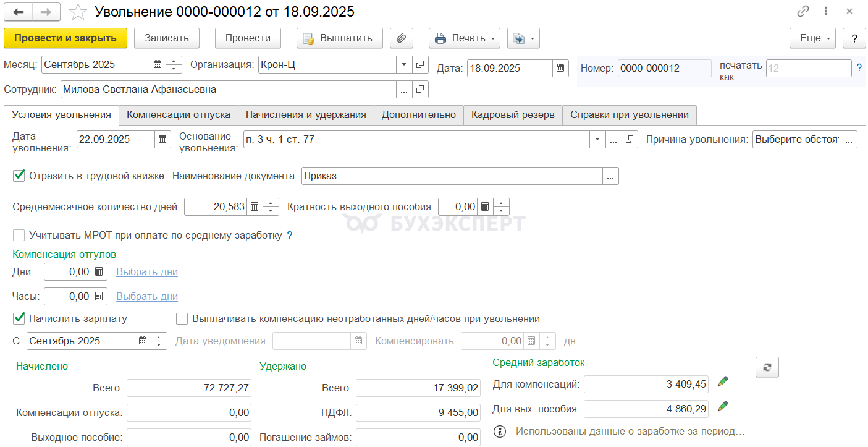The height and width of the screenshot is (447, 868).
Task: Click 'Выбрать дни' link next to Дни
Action: tap(147, 271)
